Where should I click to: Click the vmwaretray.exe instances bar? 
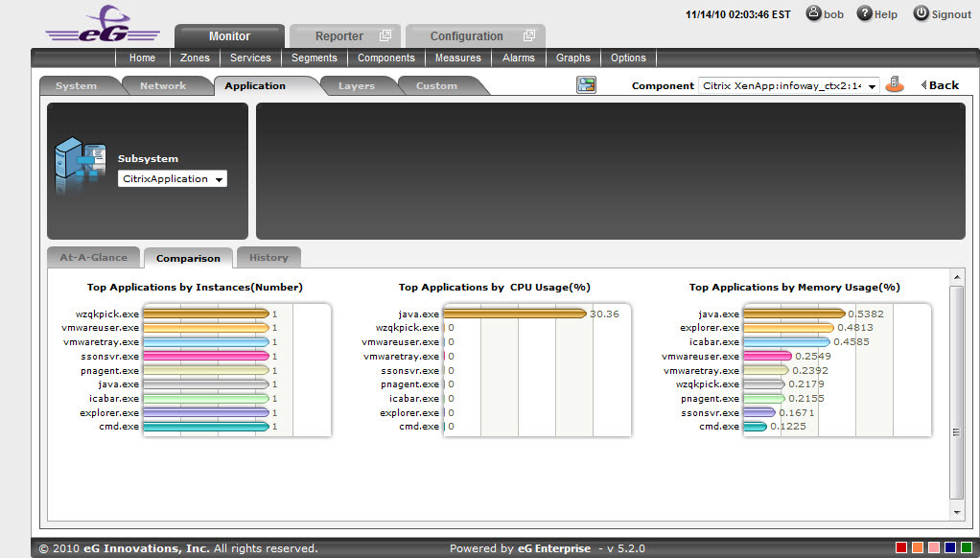pos(206,341)
